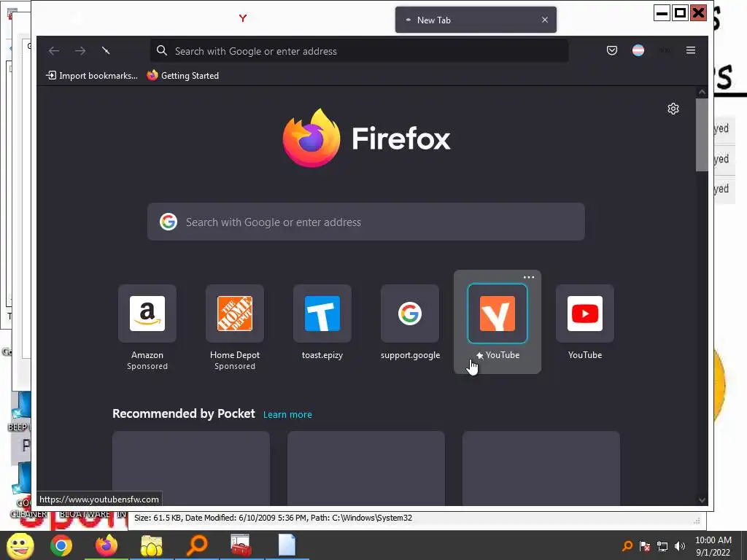The height and width of the screenshot is (560, 747).
Task: Open the orange magnifier taskbar app
Action: point(196,545)
